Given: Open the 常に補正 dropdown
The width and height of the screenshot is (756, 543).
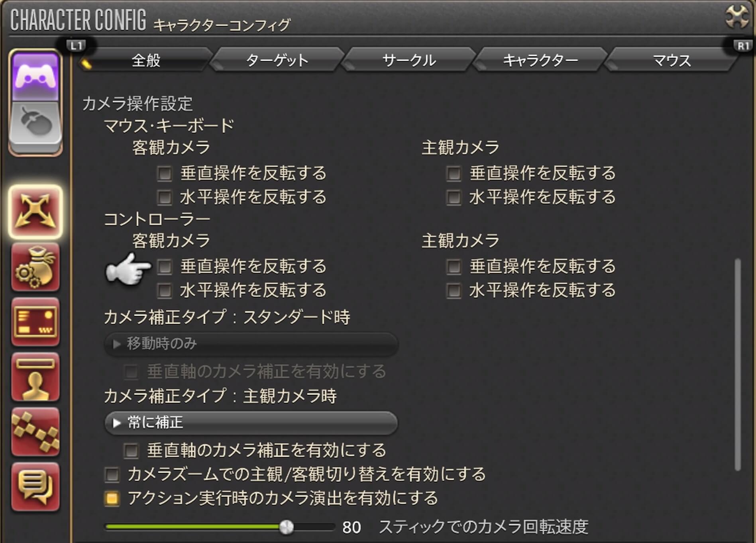Looking at the screenshot, I should coord(251,423).
